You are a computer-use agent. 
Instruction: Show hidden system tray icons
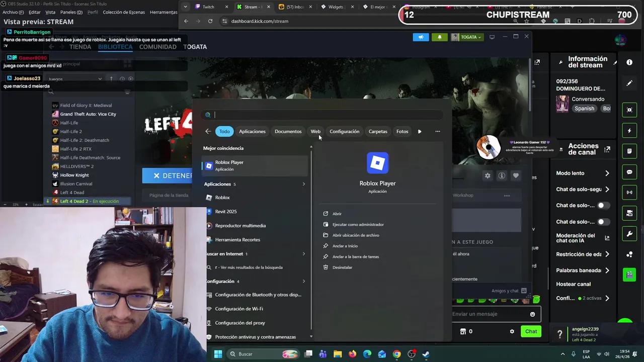pyautogui.click(x=562, y=354)
